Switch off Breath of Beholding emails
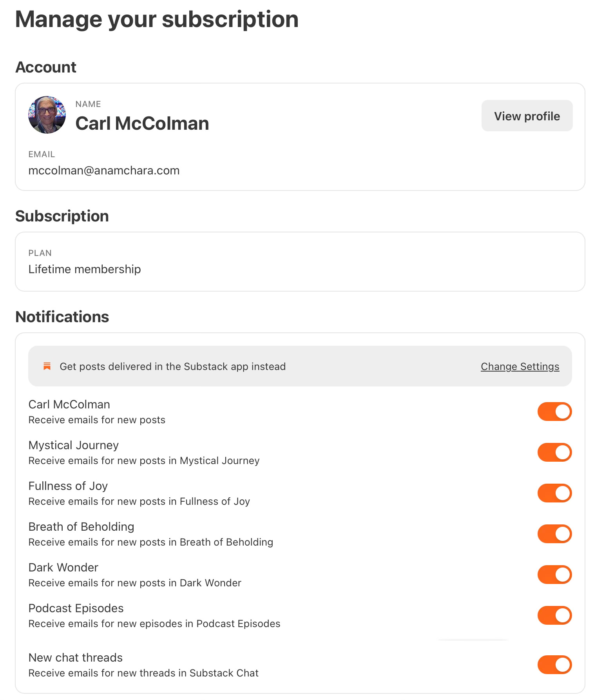This screenshot has height=700, width=594. [554, 534]
